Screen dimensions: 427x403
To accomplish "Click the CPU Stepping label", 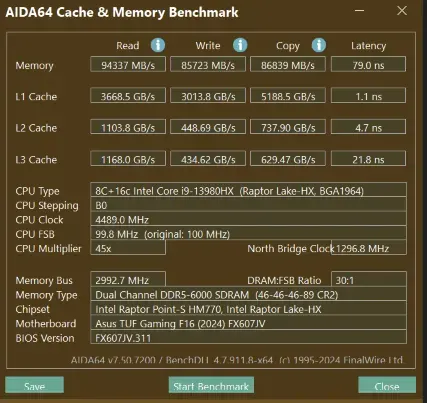I will pyautogui.click(x=47, y=206).
